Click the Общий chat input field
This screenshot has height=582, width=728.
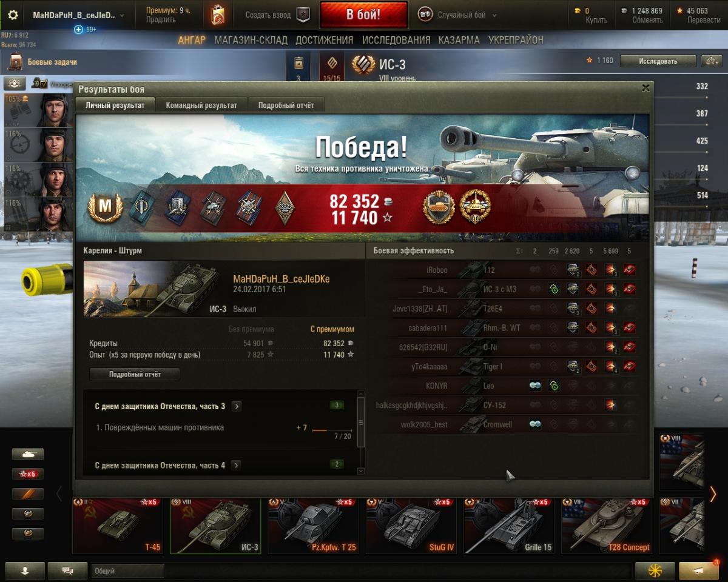click(x=128, y=570)
